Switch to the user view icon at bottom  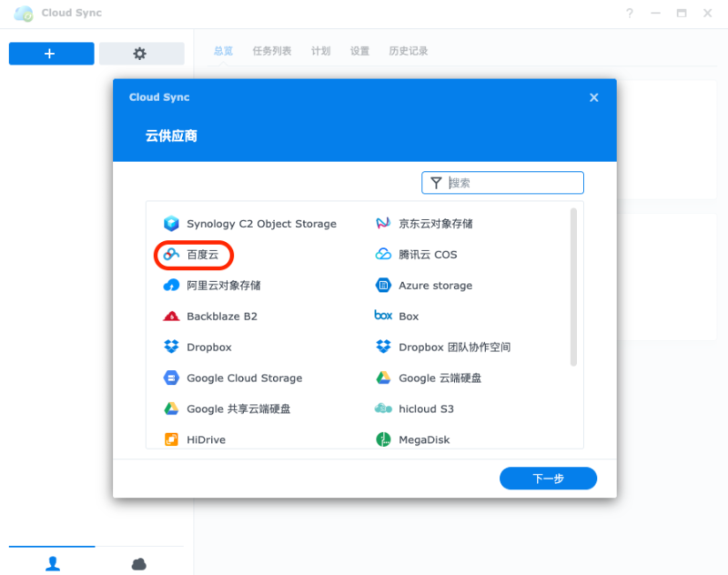pyautogui.click(x=53, y=563)
